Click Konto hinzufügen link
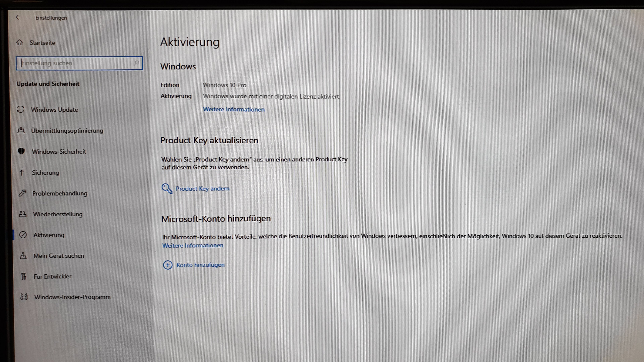The height and width of the screenshot is (362, 644). tap(201, 265)
